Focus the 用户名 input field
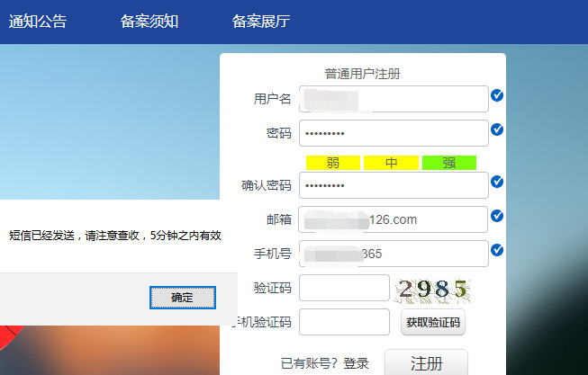 pos(394,99)
